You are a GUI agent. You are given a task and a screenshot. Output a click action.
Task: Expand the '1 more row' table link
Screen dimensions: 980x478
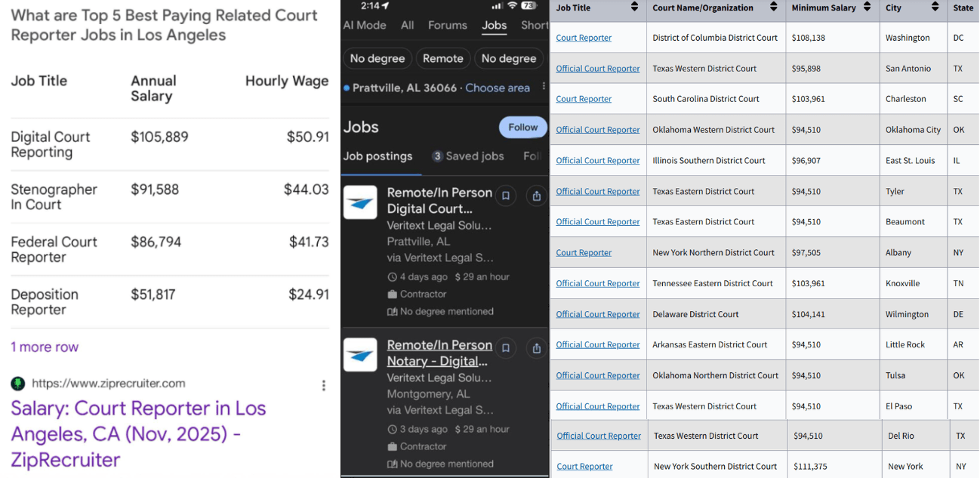tap(45, 347)
